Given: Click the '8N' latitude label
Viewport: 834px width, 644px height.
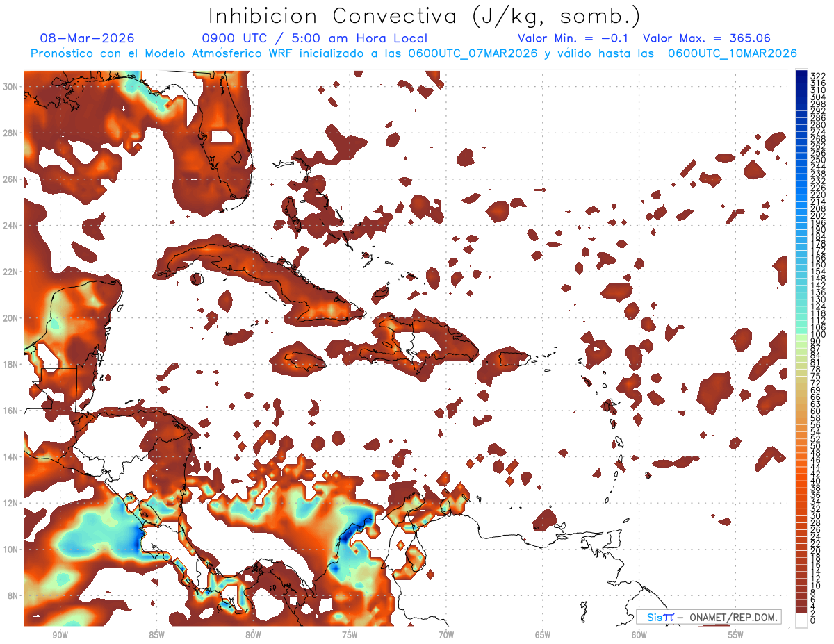Looking at the screenshot, I should (14, 596).
